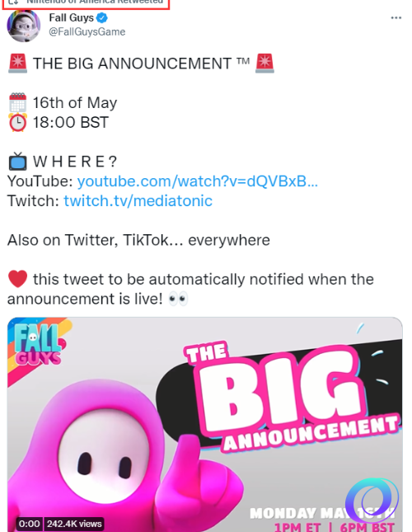Click the alarm clock emoji beside 18:00 BST
This screenshot has height=532, width=412.
coord(17,122)
